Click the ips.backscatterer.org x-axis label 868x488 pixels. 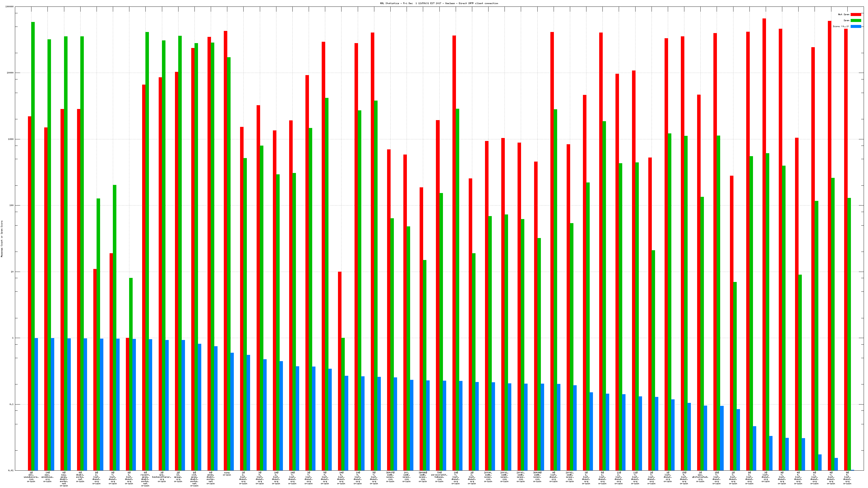[x=162, y=477]
